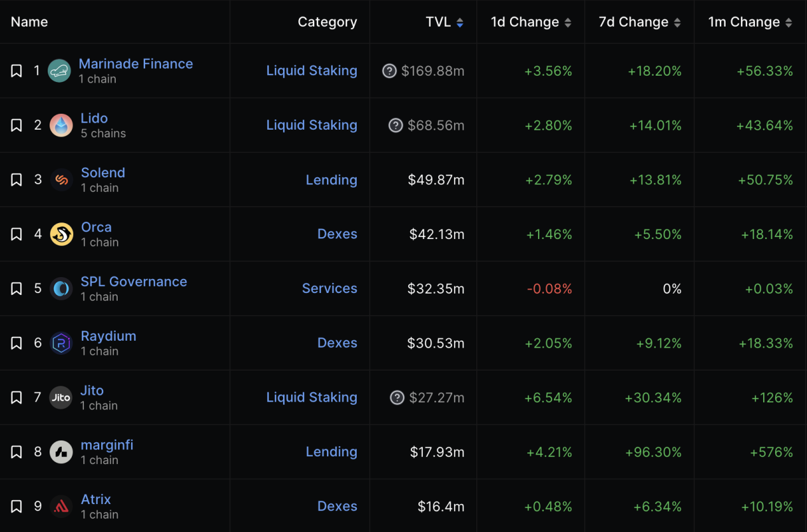Click the +30.34% 7d change value
The image size is (807, 532).
653,398
